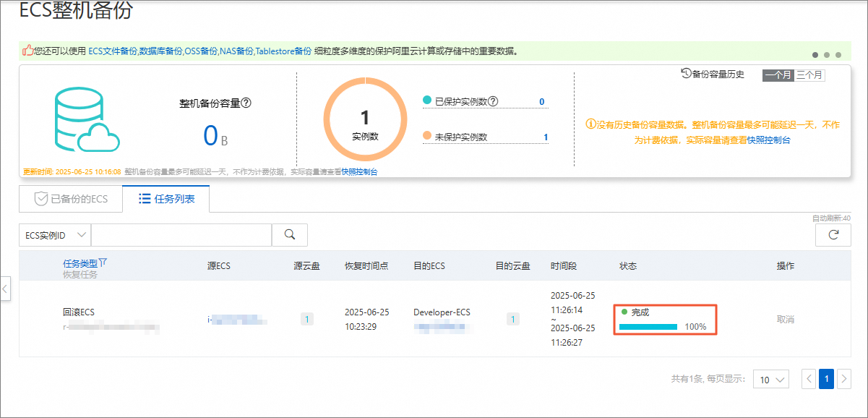Open the OSS备份 link
This screenshot has height=418, width=868.
coord(201,51)
